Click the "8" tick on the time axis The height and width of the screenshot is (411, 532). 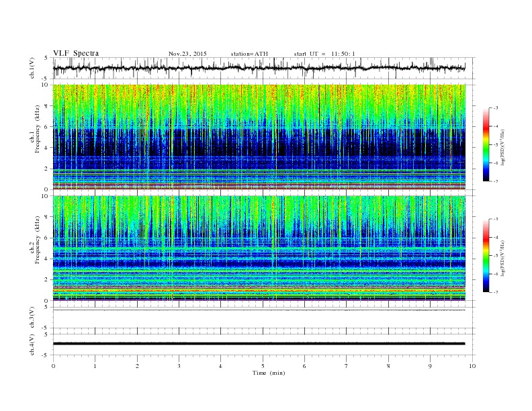coord(388,366)
